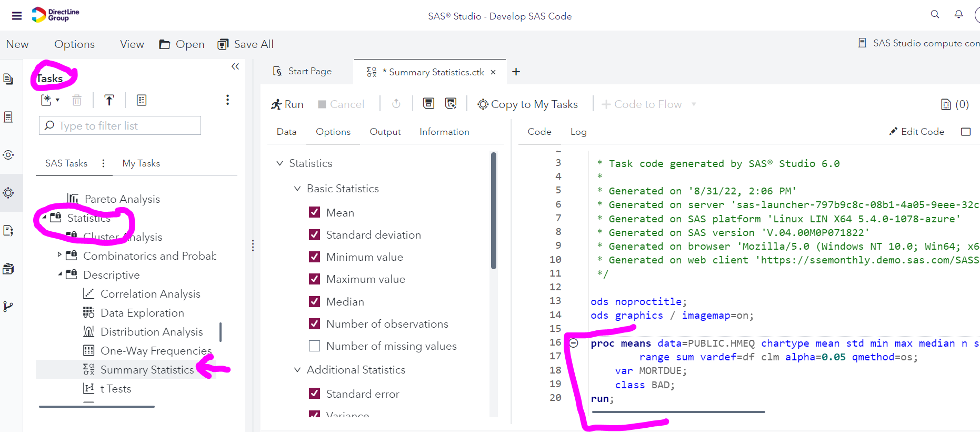Click the Git repositories icon in left sidebar
980x432 pixels.
8,307
